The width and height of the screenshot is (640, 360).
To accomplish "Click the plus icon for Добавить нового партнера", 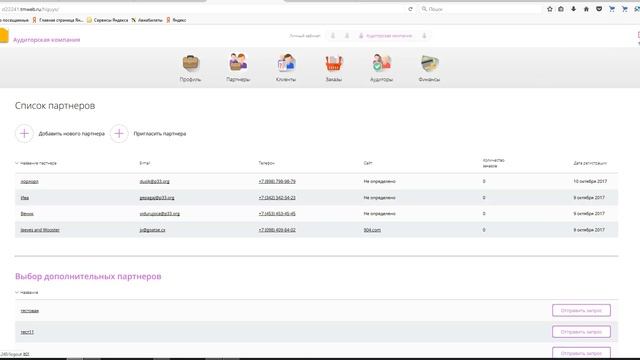I will [x=24, y=133].
